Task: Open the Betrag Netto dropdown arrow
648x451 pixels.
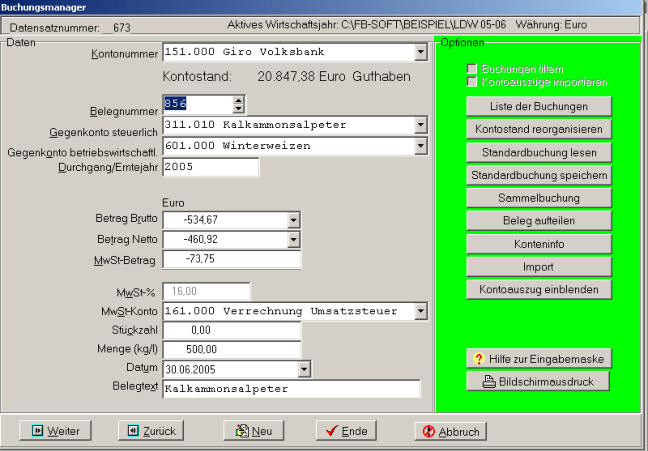Action: [293, 239]
